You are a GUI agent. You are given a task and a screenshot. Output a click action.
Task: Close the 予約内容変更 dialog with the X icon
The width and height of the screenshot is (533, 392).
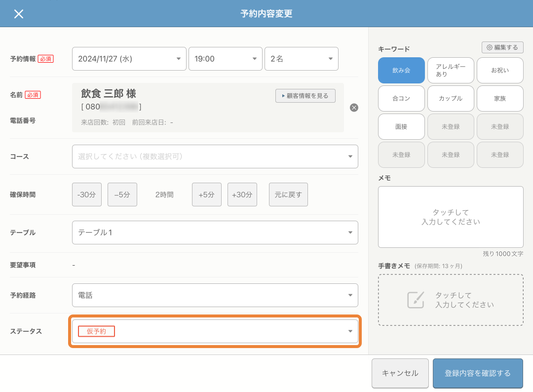pyautogui.click(x=19, y=14)
